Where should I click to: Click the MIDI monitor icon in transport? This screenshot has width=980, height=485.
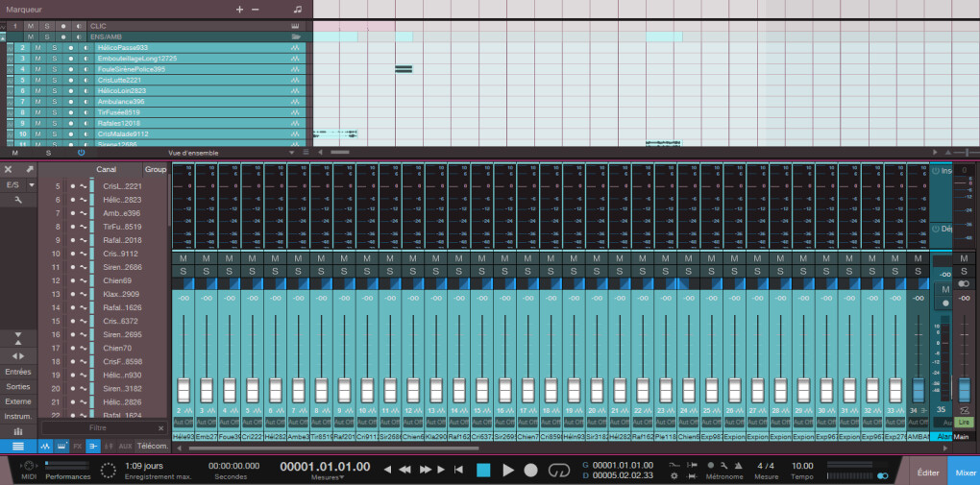click(x=28, y=466)
